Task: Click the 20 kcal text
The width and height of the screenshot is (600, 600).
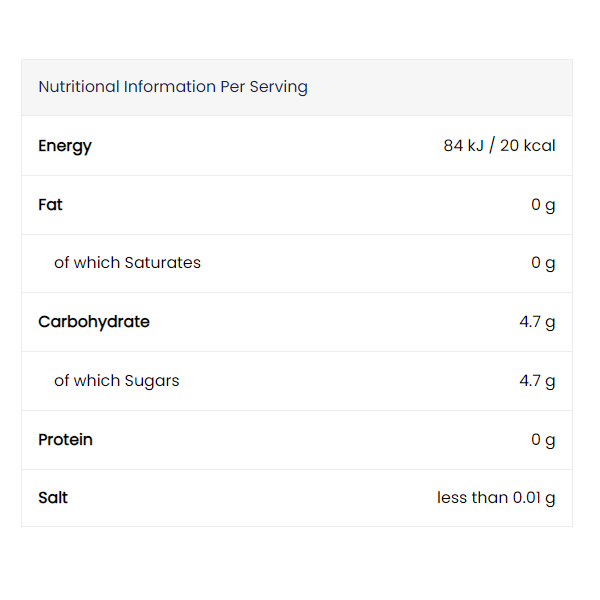Action: 528,146
